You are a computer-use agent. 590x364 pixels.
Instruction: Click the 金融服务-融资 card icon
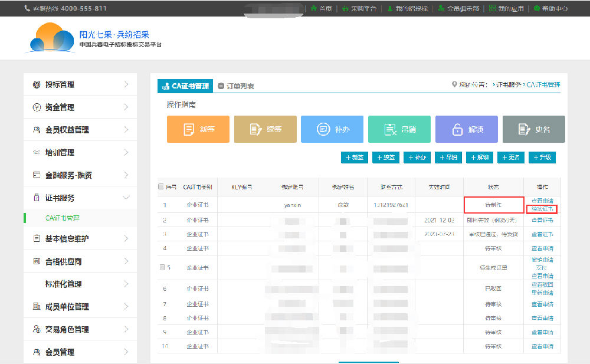(37, 175)
